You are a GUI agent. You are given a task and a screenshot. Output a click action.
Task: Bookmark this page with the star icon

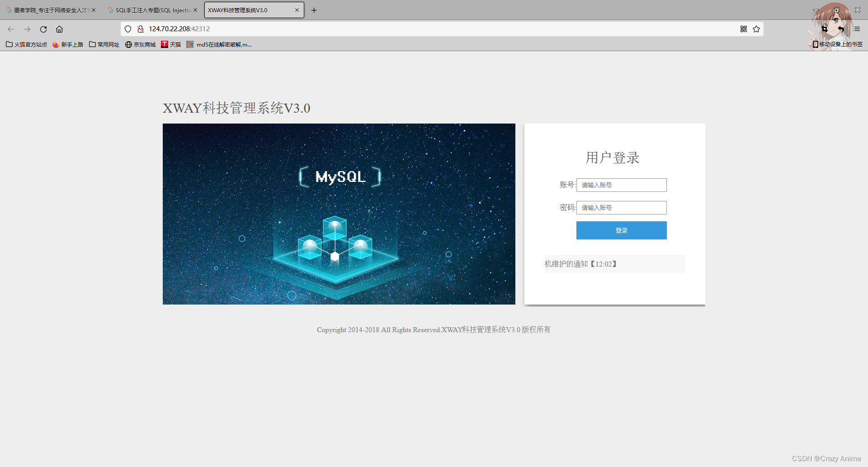pyautogui.click(x=756, y=29)
